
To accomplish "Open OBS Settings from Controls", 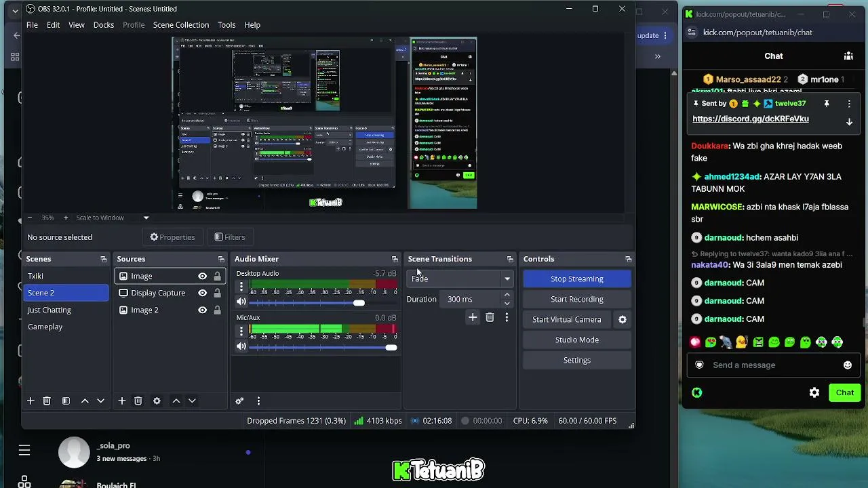I will 577,360.
